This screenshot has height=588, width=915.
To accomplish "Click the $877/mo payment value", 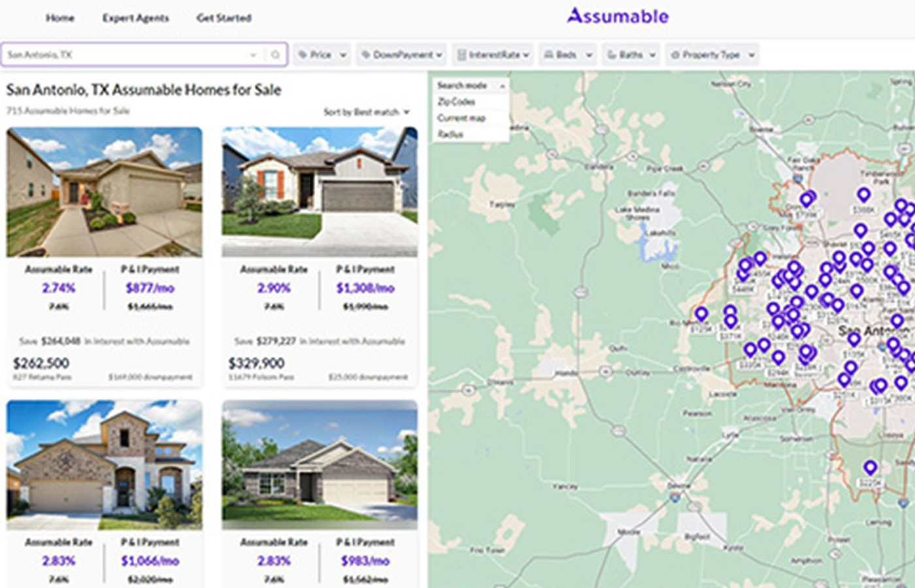I will 150,288.
